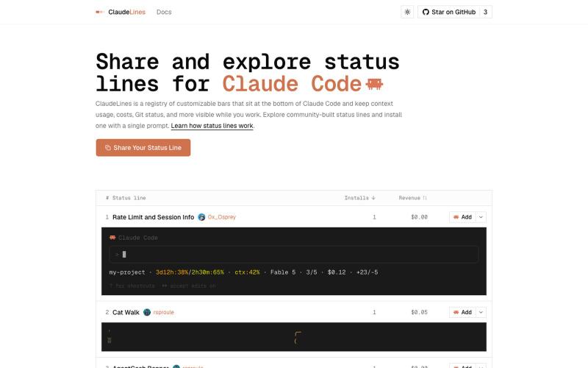
Task: Add the Rate Limit and Session Info status line
Action: (x=462, y=217)
